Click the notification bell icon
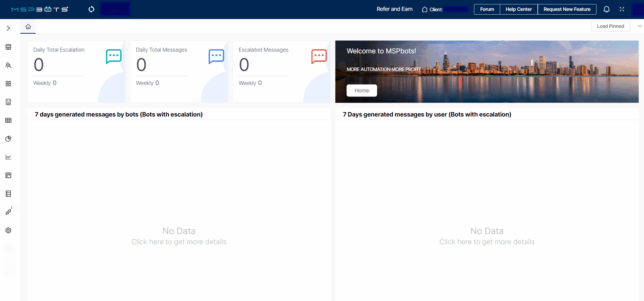Viewport: 644px width, 301px height. click(x=606, y=9)
